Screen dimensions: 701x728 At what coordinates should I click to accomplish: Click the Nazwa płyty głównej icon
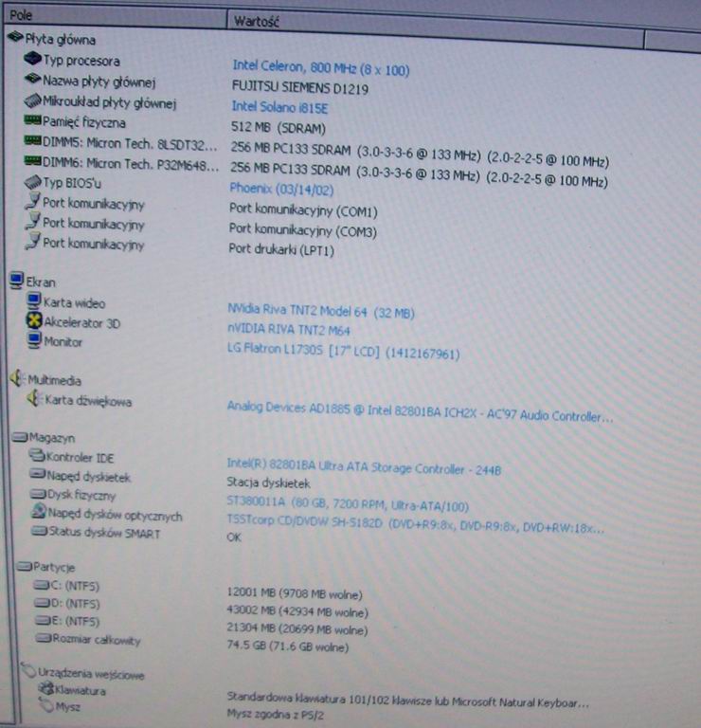point(32,79)
